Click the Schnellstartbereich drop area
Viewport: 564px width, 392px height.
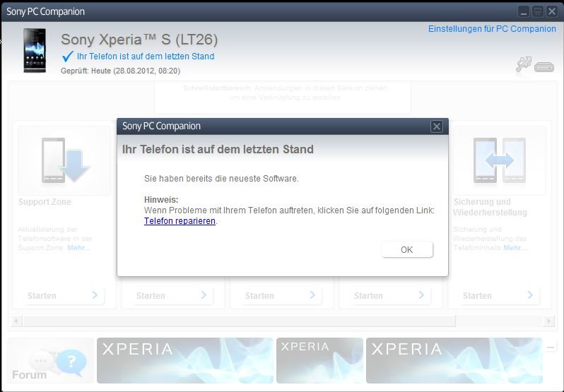pyautogui.click(x=283, y=97)
